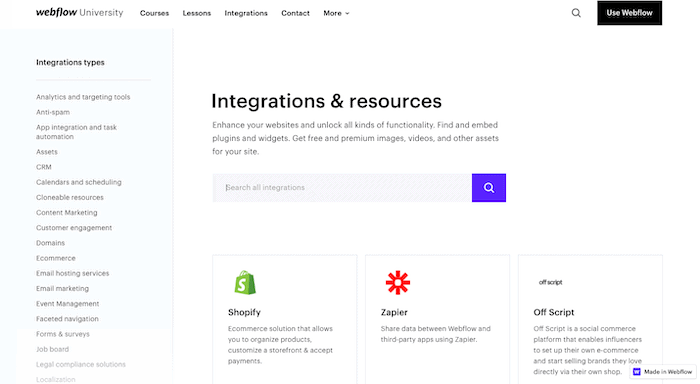Click Off Script's social commerce description
The image size is (700, 384).
588,350
